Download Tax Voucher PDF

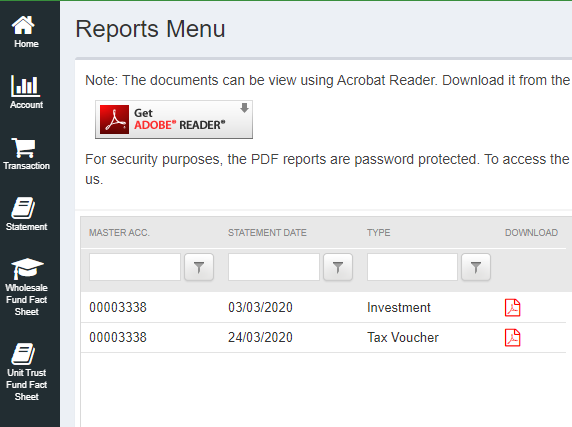(x=512, y=337)
